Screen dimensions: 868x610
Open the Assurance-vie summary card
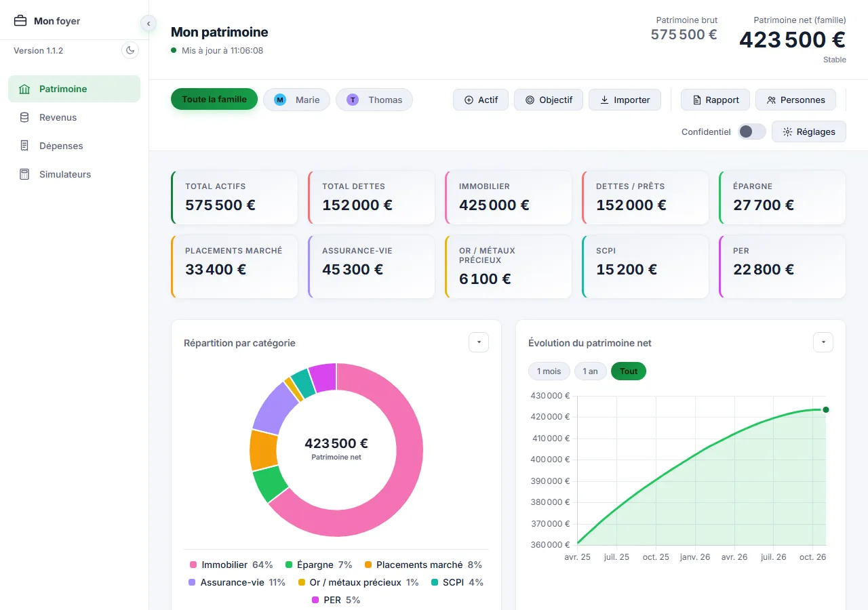(x=371, y=266)
